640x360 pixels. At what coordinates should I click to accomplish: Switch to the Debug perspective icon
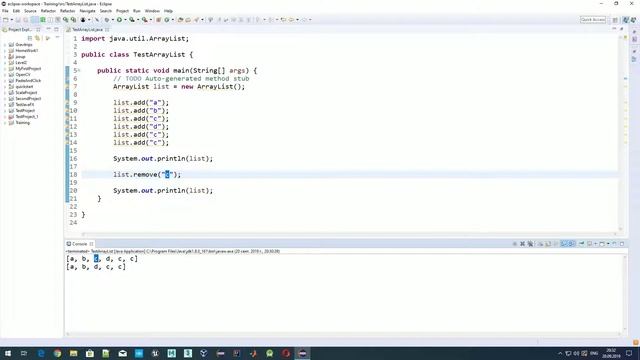coord(633,20)
